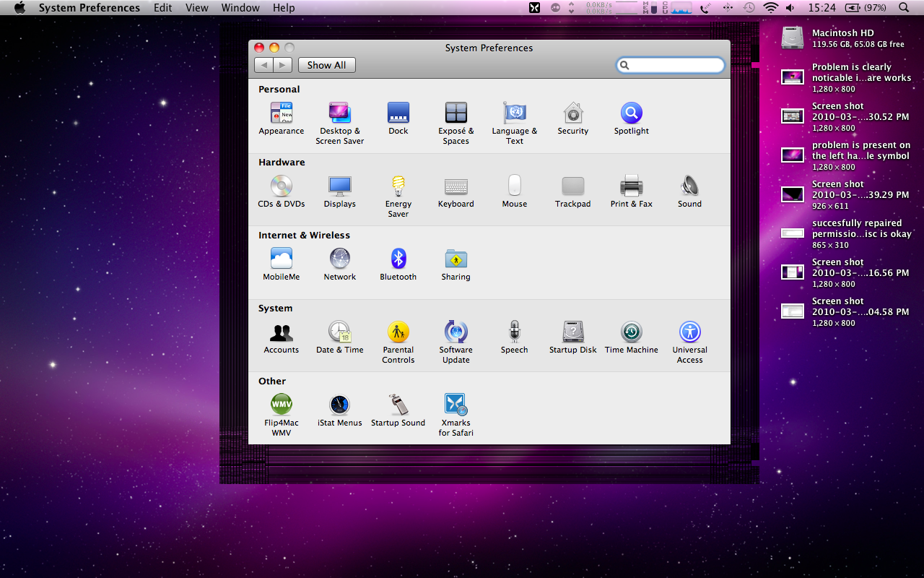924x578 pixels.
Task: Open MobileMe preferences
Action: click(282, 264)
